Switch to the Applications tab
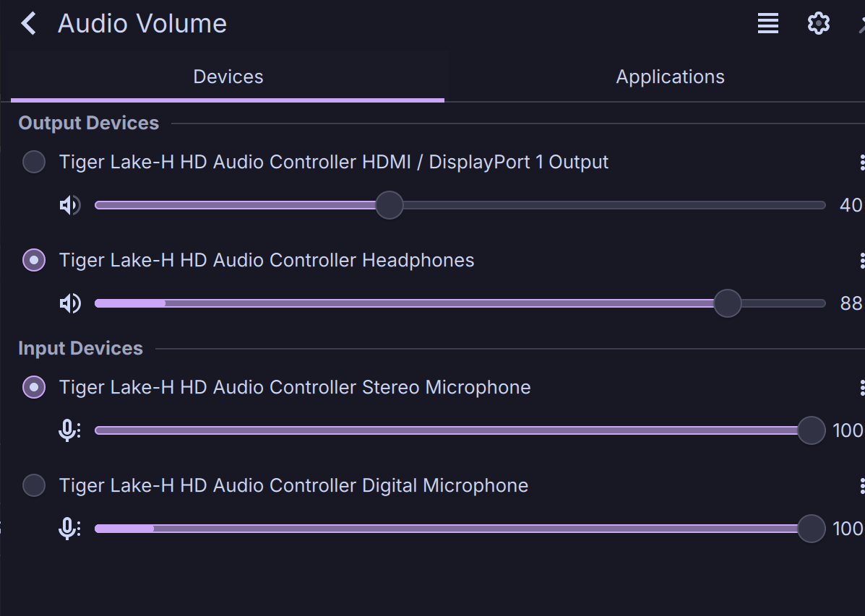865x616 pixels. (x=670, y=77)
